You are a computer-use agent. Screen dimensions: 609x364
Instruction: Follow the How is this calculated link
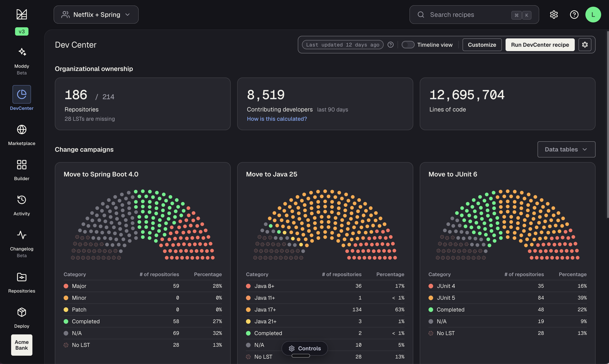click(x=277, y=119)
